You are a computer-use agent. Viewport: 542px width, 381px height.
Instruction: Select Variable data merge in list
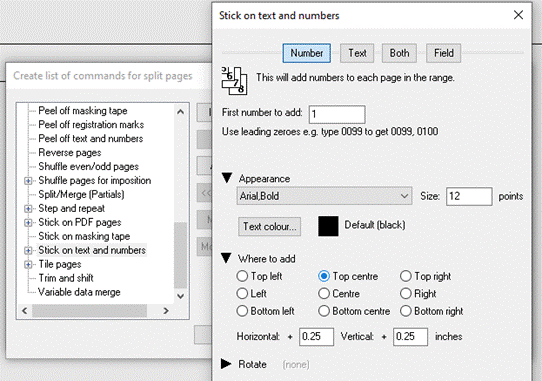(79, 292)
